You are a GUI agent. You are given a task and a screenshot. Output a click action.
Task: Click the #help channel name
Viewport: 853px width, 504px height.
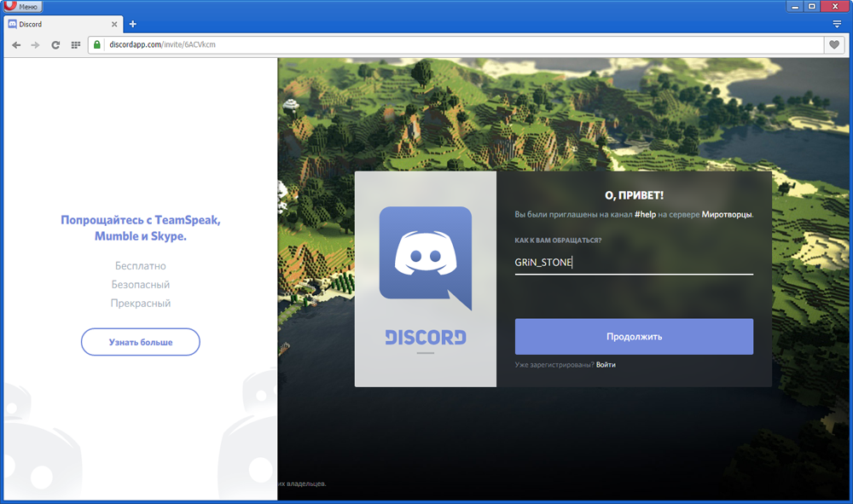click(645, 215)
